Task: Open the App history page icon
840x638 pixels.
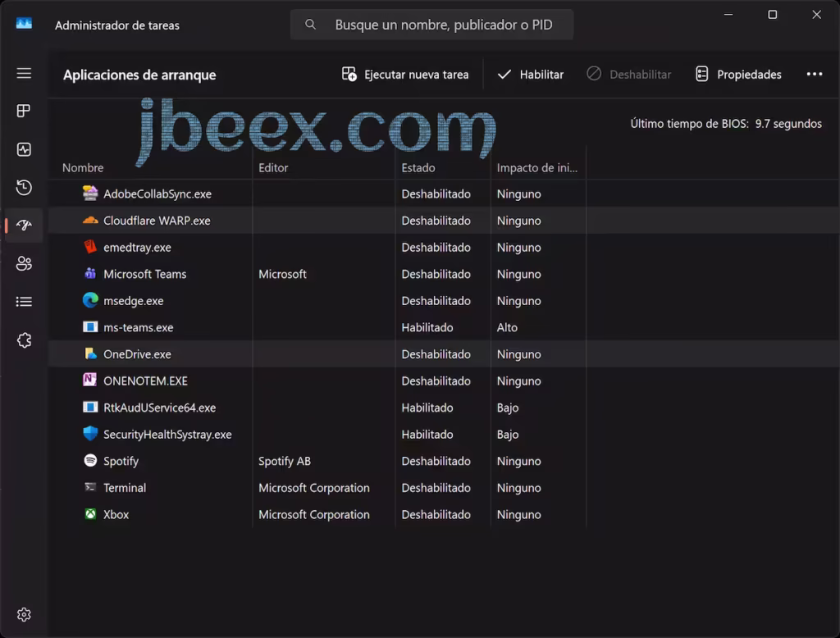Action: click(x=24, y=188)
